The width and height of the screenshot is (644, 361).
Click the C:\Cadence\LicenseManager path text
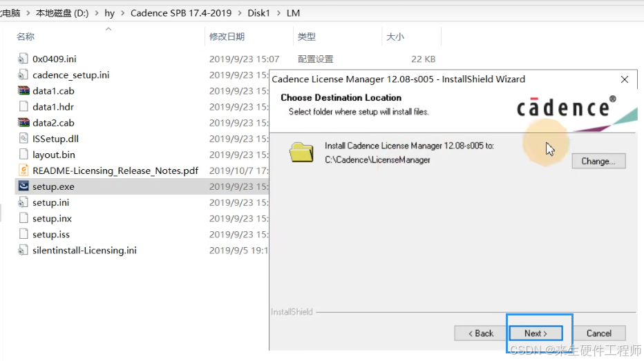(x=377, y=160)
